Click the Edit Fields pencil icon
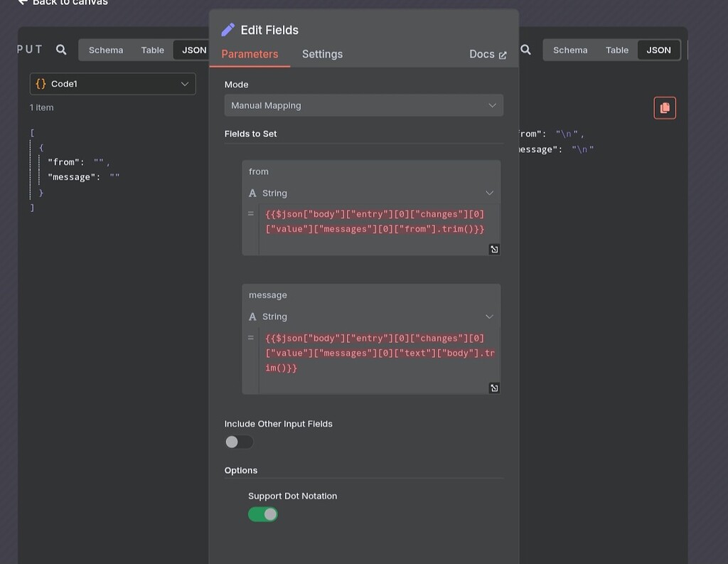Viewport: 728px width, 564px height. pos(228,30)
